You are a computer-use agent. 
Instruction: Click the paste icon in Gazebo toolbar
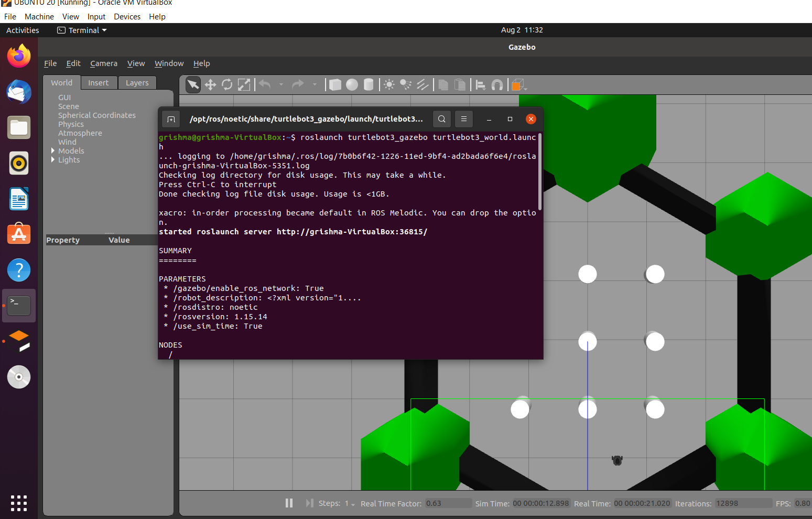pyautogui.click(x=460, y=84)
